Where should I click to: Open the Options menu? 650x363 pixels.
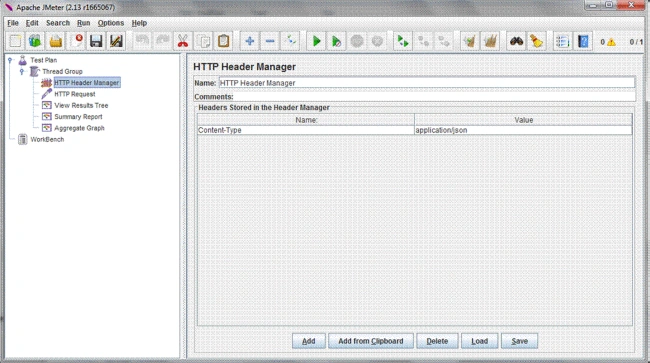tap(111, 23)
